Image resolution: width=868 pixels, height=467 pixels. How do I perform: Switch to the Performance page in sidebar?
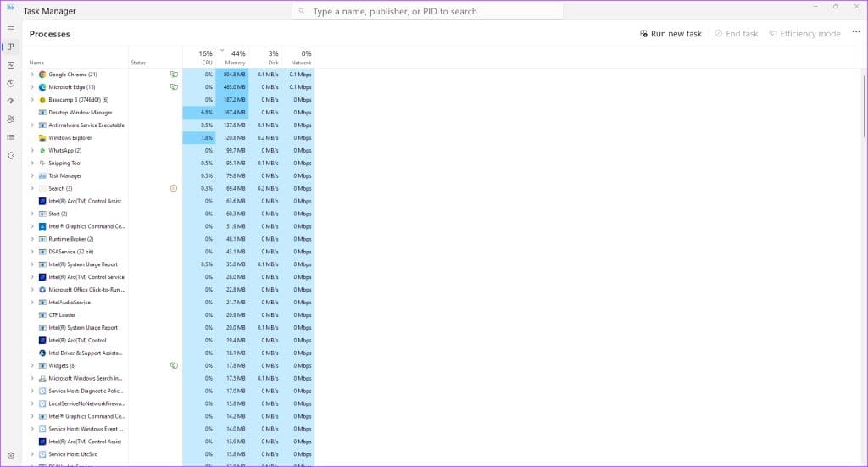coord(11,65)
